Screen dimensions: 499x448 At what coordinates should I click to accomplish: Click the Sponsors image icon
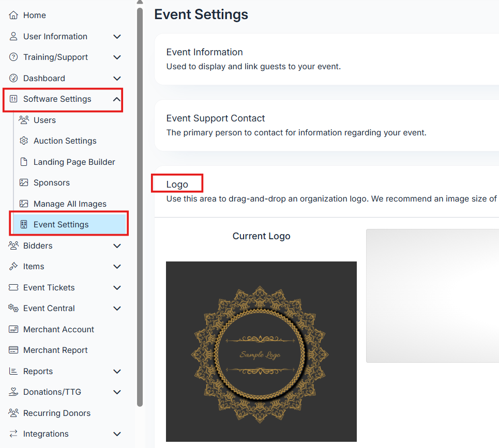[24, 183]
